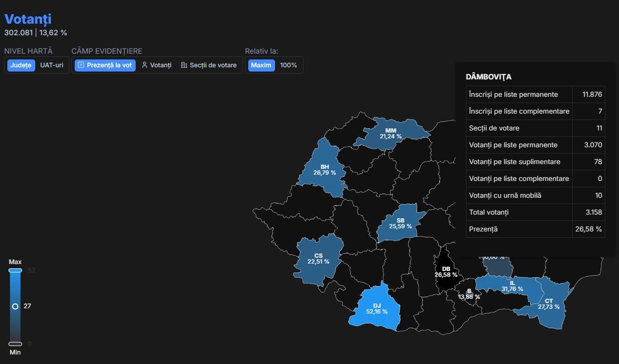Select the IL county with 31,76 %

point(512,286)
